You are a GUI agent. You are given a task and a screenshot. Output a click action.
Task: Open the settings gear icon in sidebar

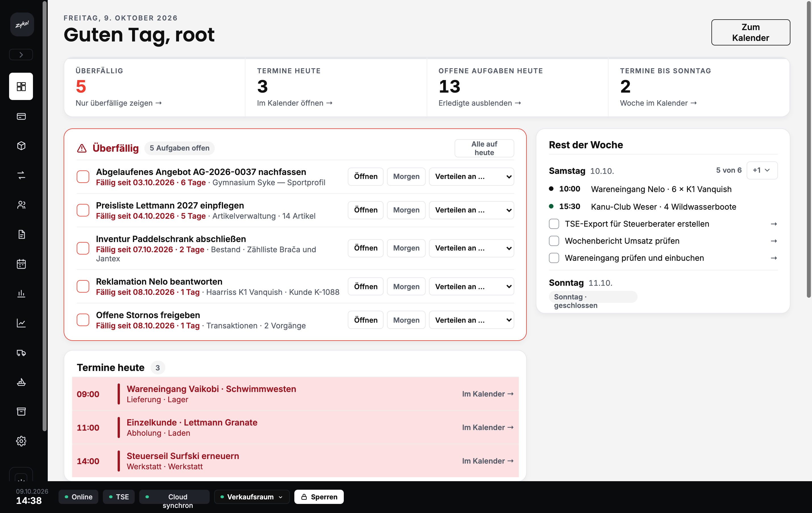pos(21,441)
